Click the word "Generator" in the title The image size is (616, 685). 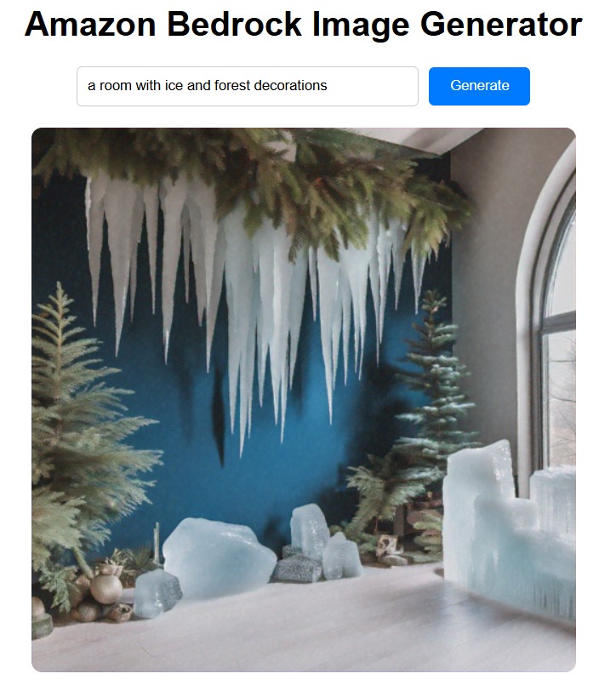501,24
